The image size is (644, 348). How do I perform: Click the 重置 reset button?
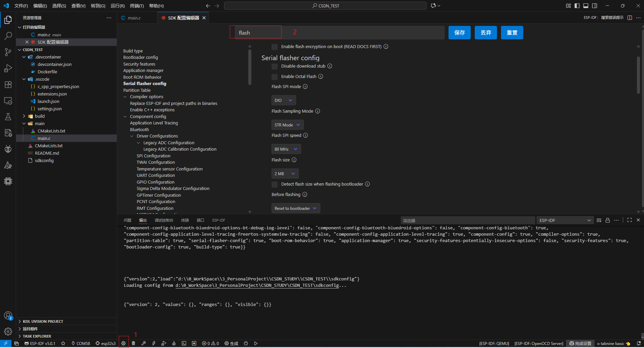(x=512, y=33)
